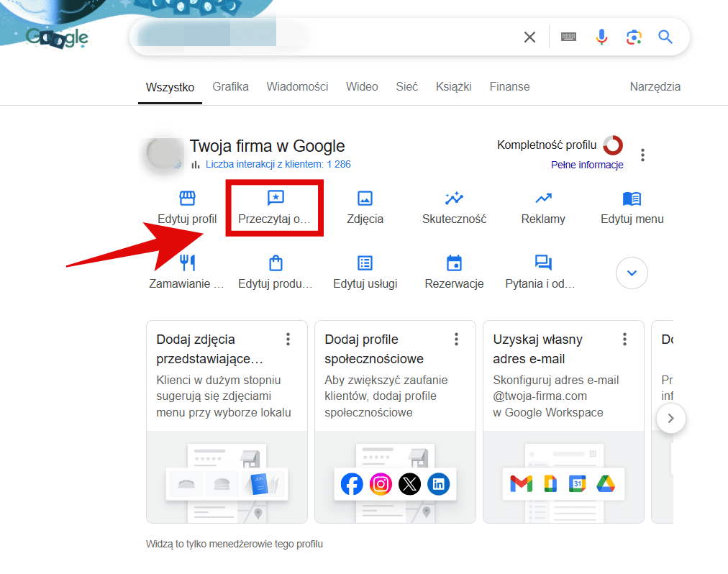
Task: Open the Google Doodle logo
Action: (x=57, y=37)
